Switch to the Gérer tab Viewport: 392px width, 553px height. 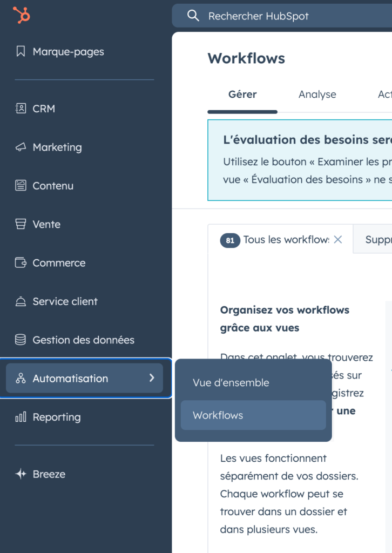click(242, 95)
